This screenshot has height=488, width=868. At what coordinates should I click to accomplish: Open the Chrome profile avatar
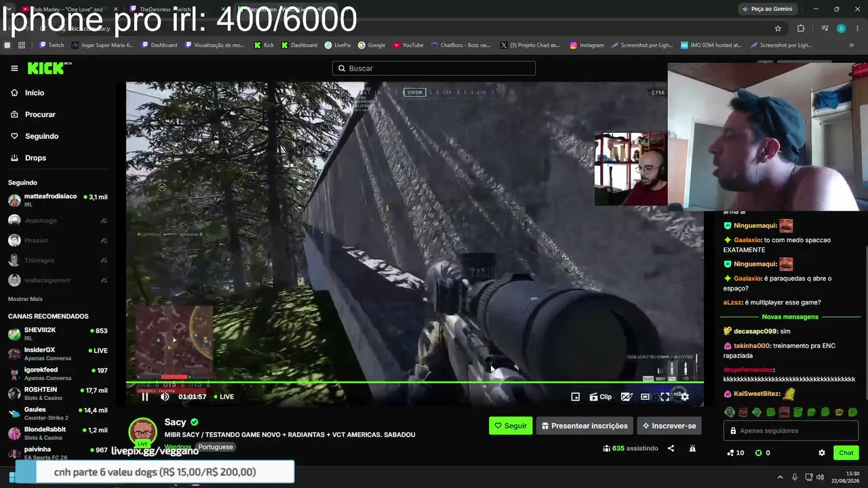tap(841, 28)
